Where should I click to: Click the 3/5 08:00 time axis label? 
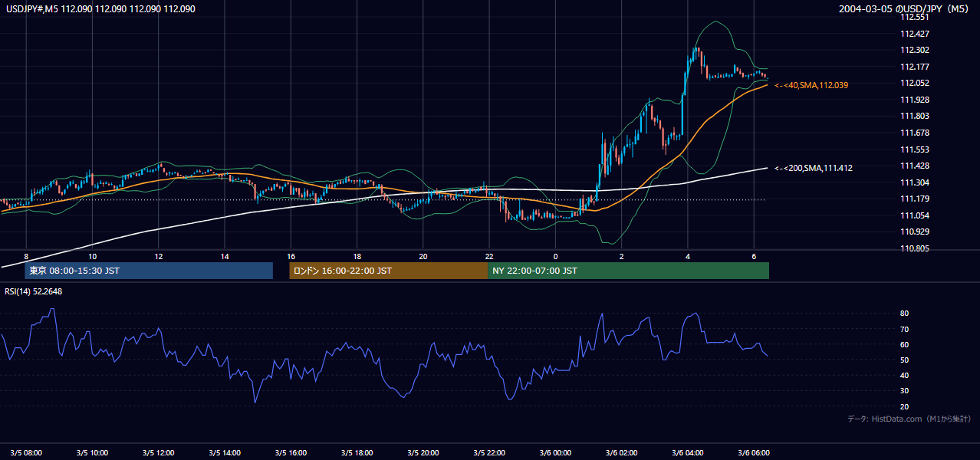[28, 452]
